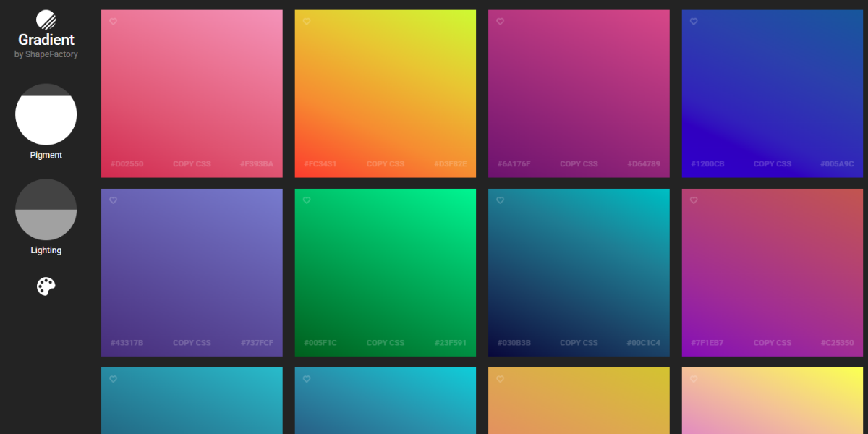Viewport: 868px width, 434px height.
Task: Click the heart on the bottom-left teal gradient
Action: tap(113, 378)
